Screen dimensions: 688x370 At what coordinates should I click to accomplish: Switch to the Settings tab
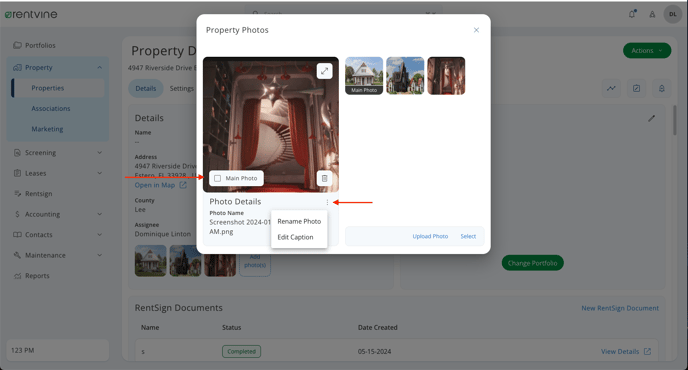point(182,88)
